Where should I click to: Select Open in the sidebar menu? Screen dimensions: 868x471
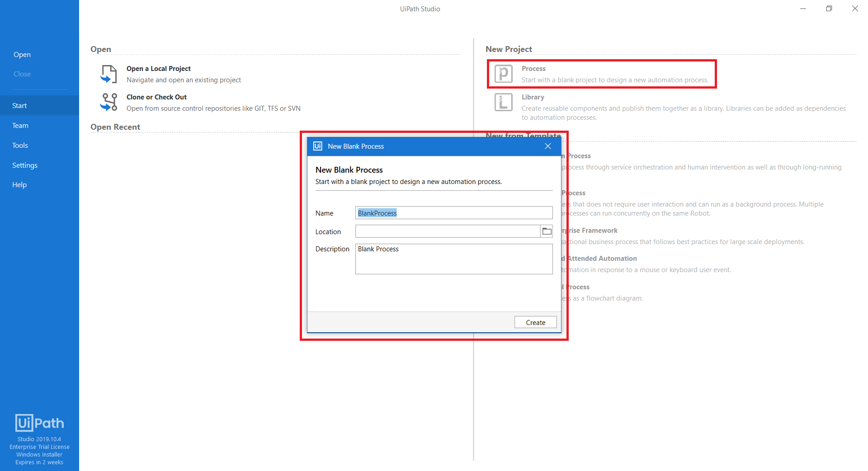tap(22, 55)
